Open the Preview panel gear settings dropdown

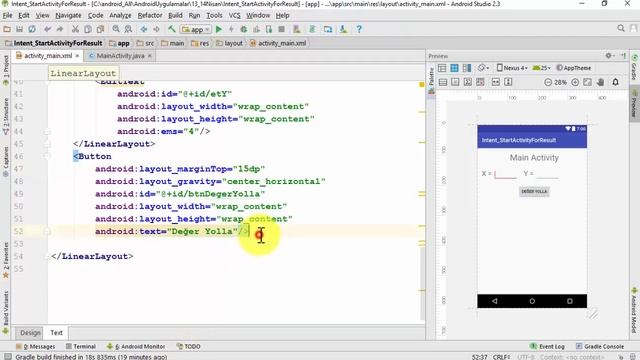[609, 56]
